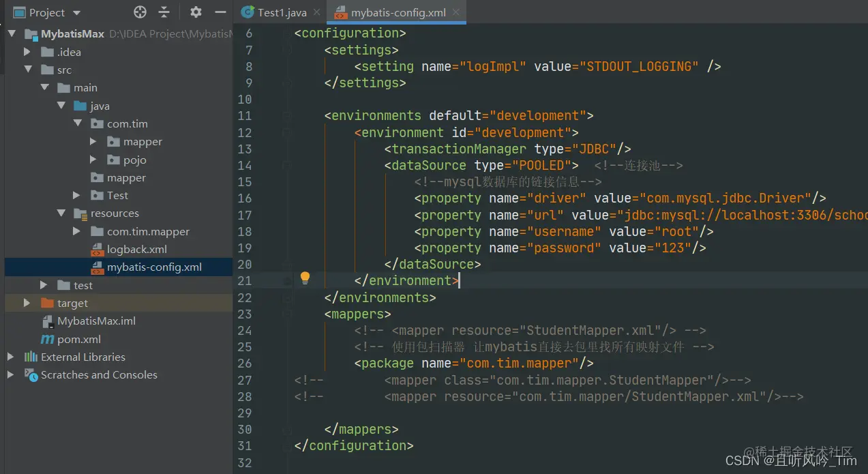Screen dimensions: 868x474
Task: Click the test folder icon under src
Action: pyautogui.click(x=63, y=285)
